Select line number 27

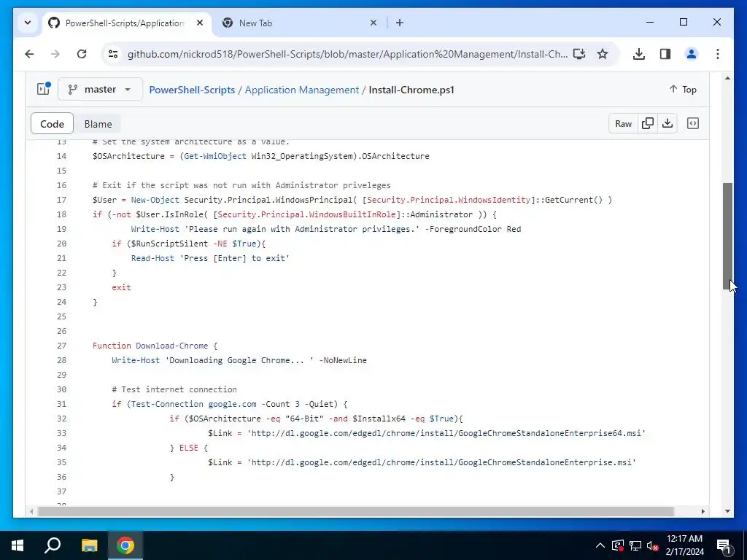pos(61,346)
